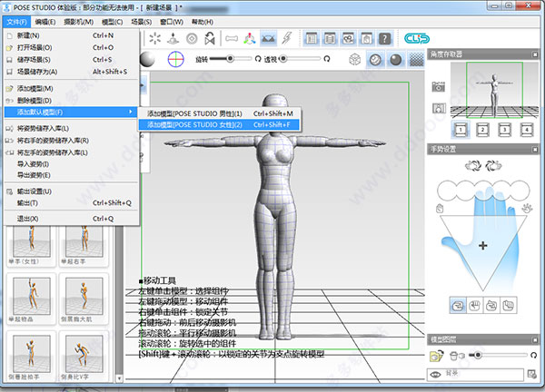The width and height of the screenshot is (545, 392).
Task: Click the open hand icon beside the triangle
Action: click(527, 209)
